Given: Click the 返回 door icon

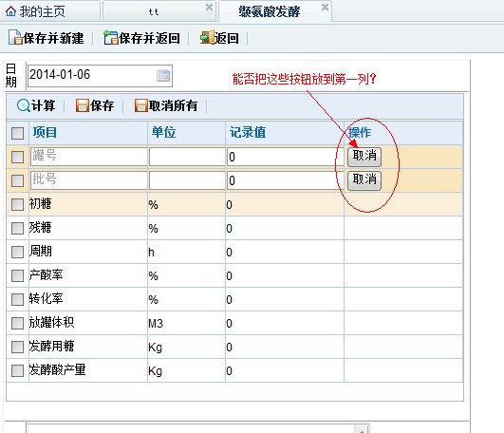Looking at the screenshot, I should click(x=207, y=38).
